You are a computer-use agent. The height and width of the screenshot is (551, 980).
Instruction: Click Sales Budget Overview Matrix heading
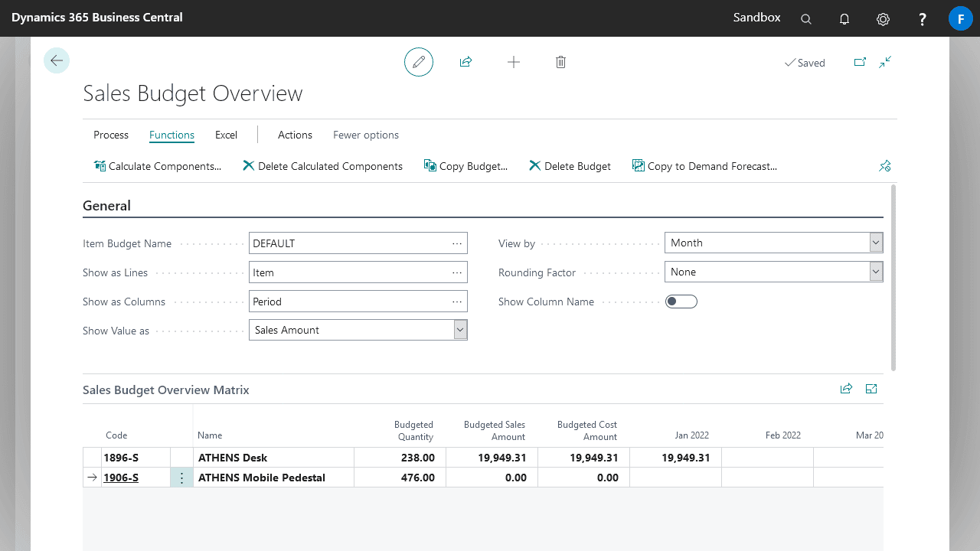(x=166, y=390)
